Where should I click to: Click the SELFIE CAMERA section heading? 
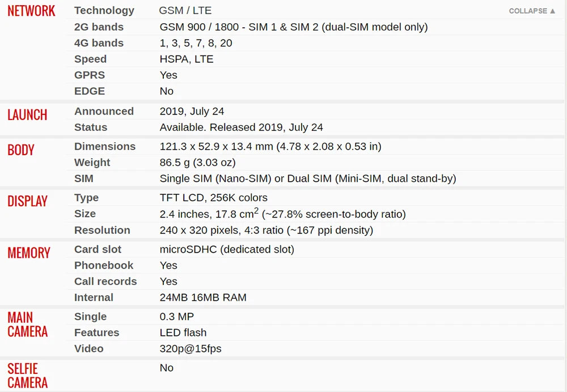click(28, 376)
